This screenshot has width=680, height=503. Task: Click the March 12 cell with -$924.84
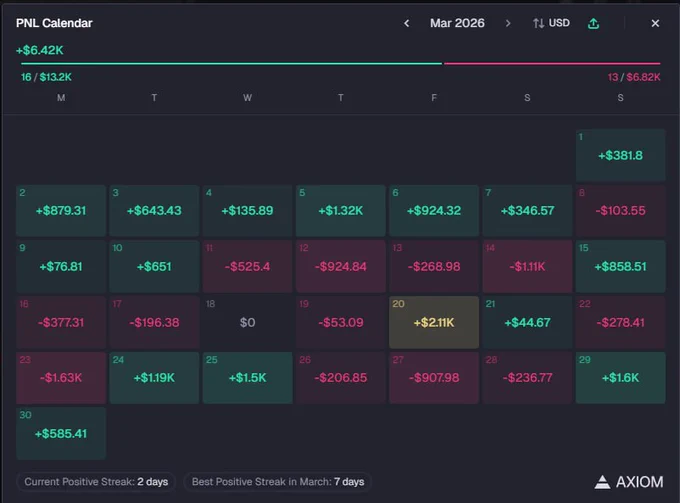[341, 266]
